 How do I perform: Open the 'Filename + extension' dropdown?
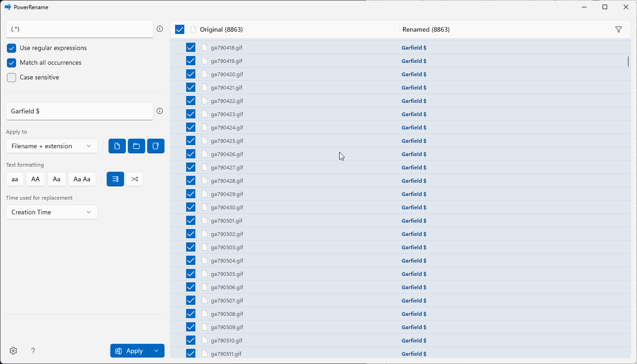pos(52,146)
